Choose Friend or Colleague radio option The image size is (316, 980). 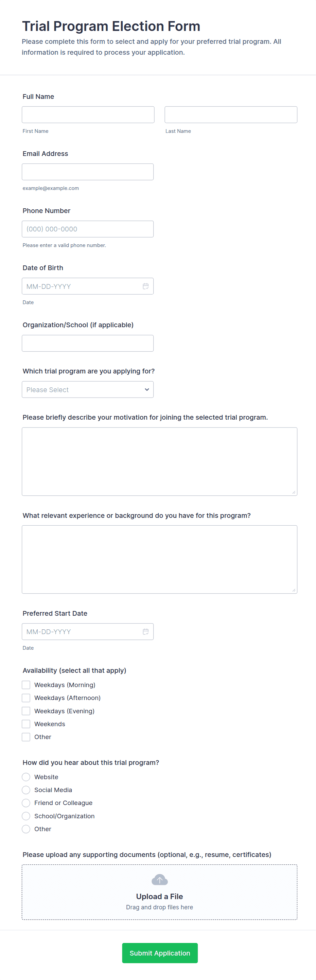coord(26,803)
